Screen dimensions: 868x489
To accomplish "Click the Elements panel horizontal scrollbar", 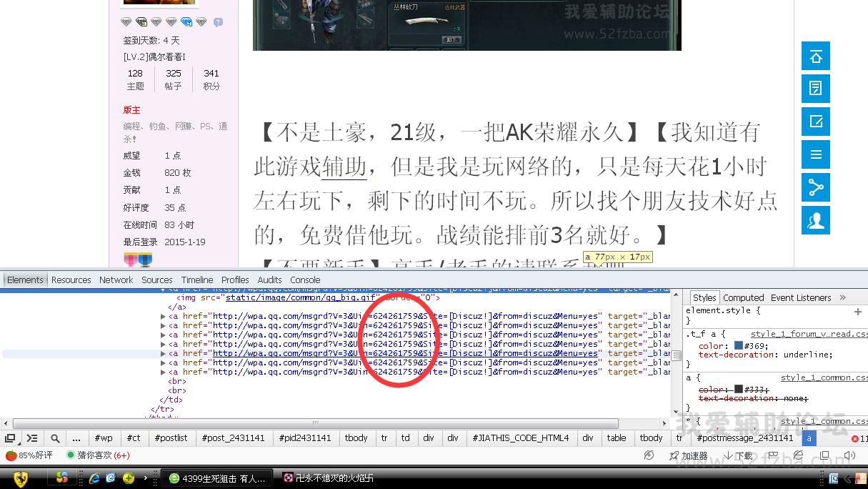I will coord(315,423).
